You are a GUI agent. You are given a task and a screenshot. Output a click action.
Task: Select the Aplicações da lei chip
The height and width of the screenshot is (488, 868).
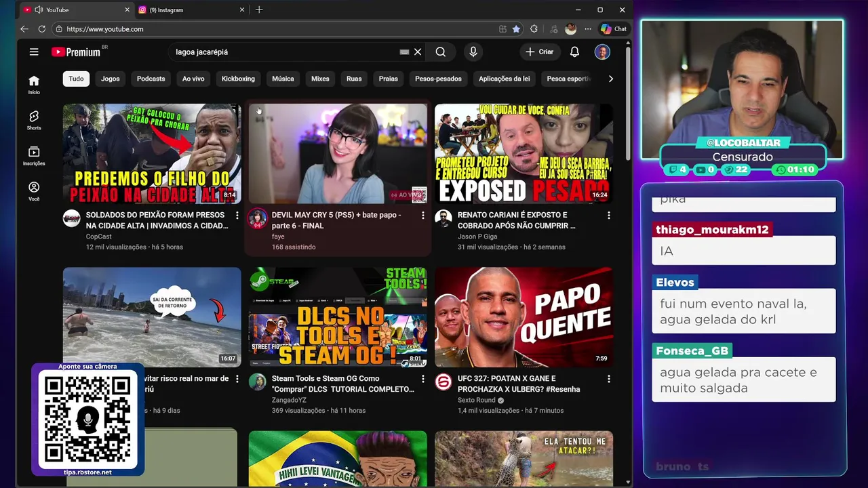(x=504, y=79)
